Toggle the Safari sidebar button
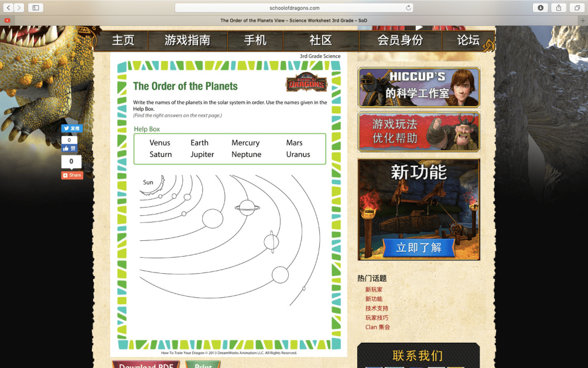The height and width of the screenshot is (368, 588). coord(36,7)
